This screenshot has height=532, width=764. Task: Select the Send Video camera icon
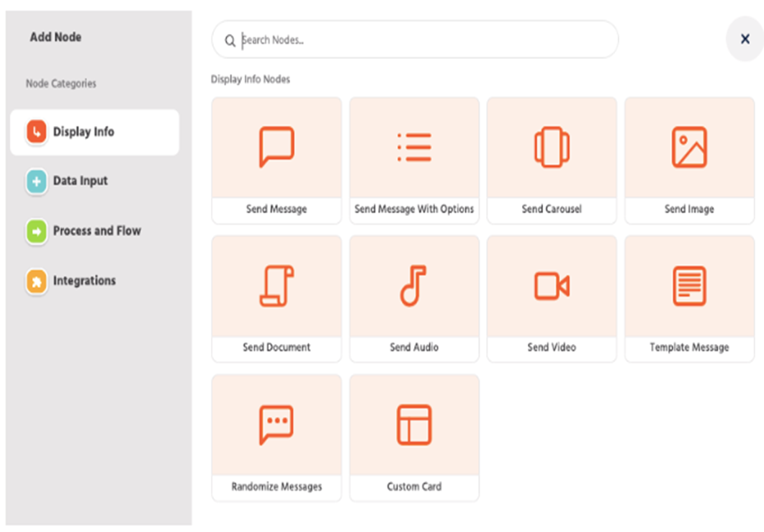pos(552,286)
